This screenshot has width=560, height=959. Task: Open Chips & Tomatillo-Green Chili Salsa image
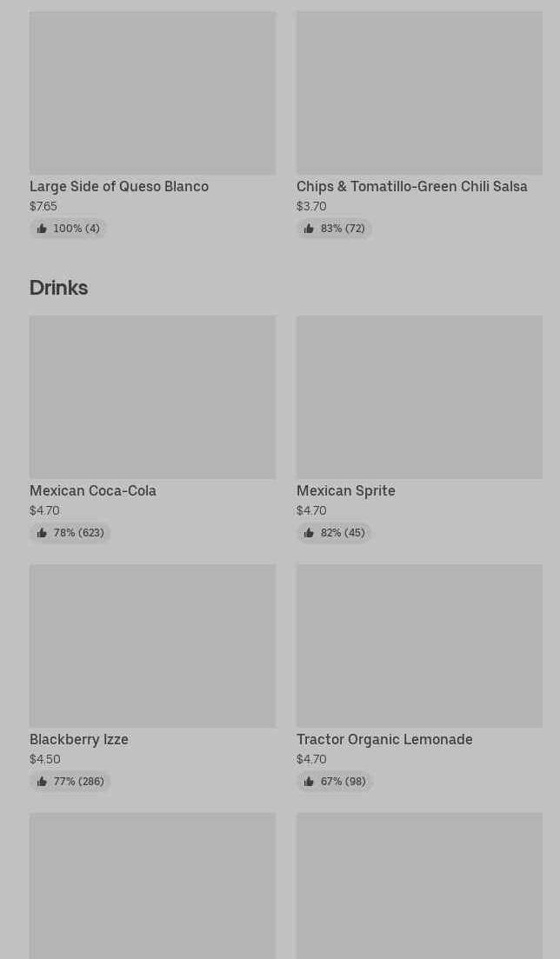click(x=419, y=93)
